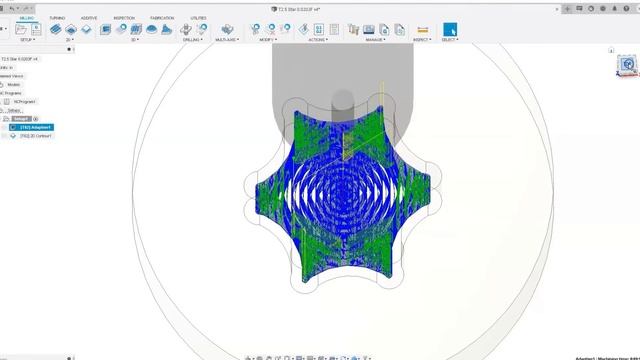Click the third Modify group icon
Screen dimensions: 640x360
pos(286,29)
